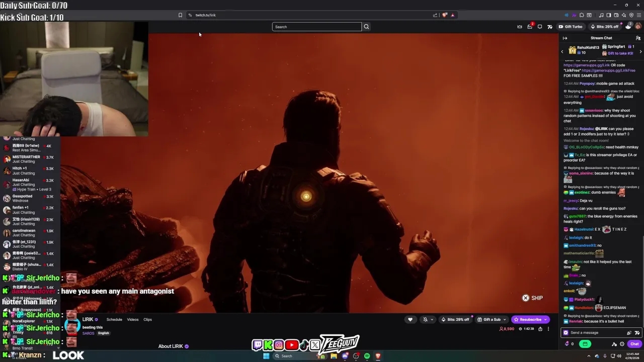
Task: Click the search magnifier button
Action: 366,27
